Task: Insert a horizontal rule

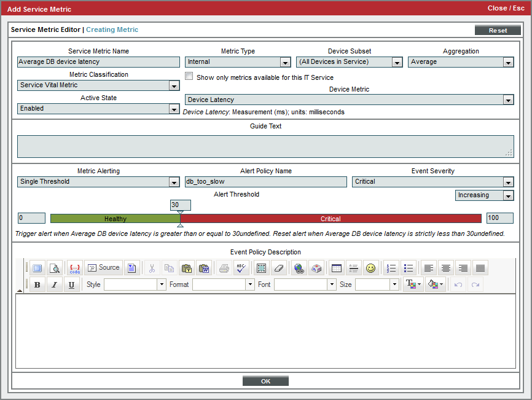Action: pos(353,268)
